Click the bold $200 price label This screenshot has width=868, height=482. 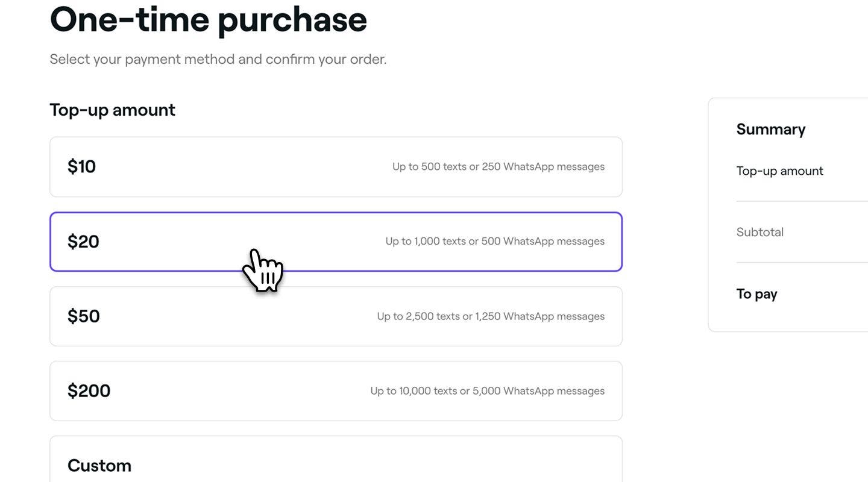(x=89, y=391)
